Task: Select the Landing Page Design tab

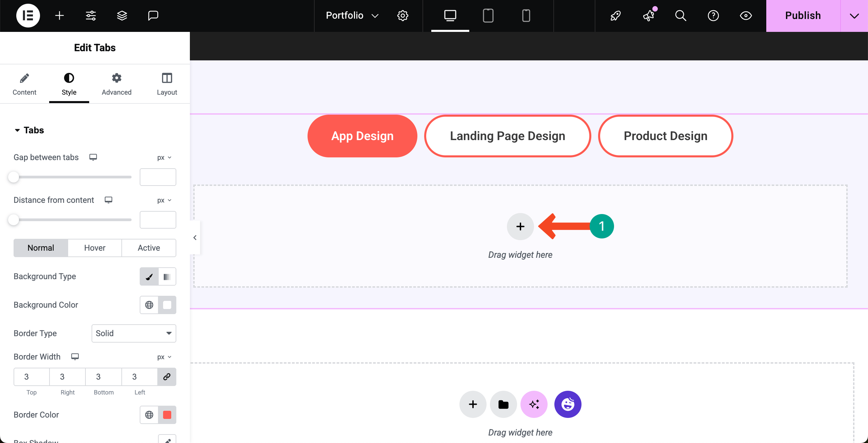Action: click(x=508, y=136)
